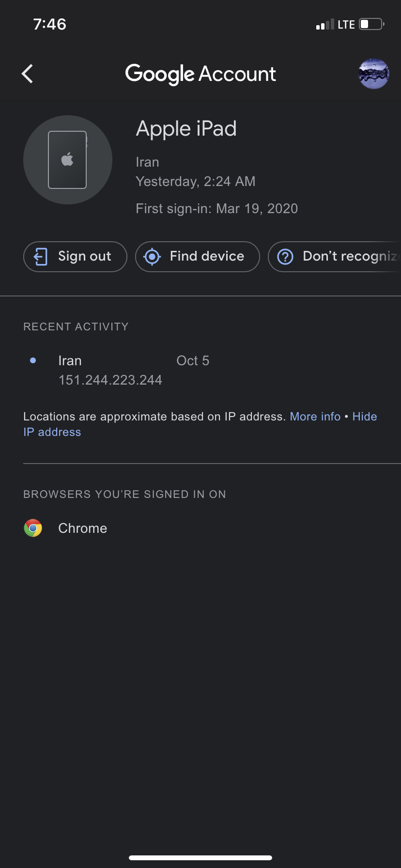Tap the Iran recent activity entry
This screenshot has height=868, width=401.
pos(70,361)
